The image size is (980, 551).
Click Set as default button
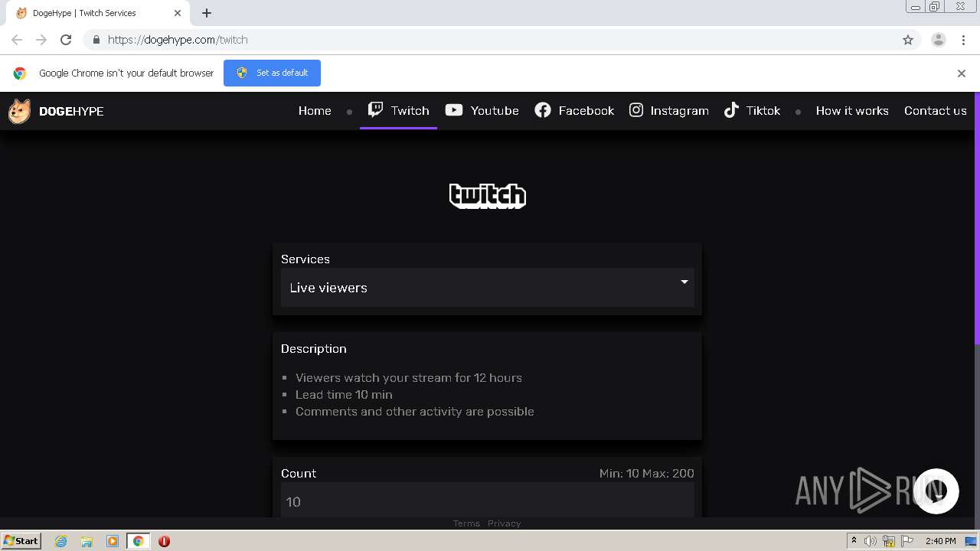point(272,73)
